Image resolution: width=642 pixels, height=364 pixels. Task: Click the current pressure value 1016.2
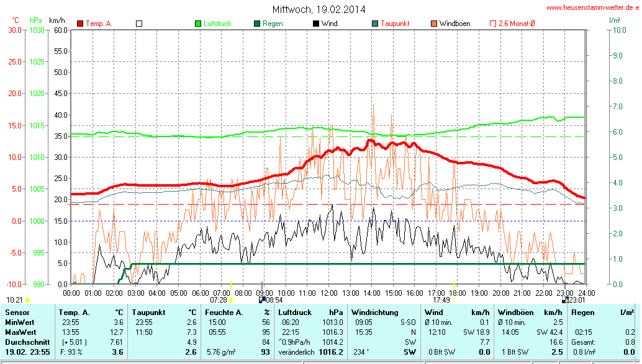pos(331,352)
